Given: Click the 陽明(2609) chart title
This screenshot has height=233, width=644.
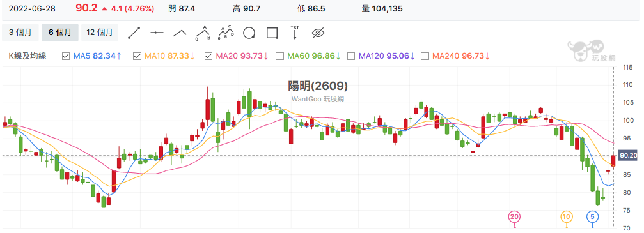Looking at the screenshot, I should click(318, 86).
